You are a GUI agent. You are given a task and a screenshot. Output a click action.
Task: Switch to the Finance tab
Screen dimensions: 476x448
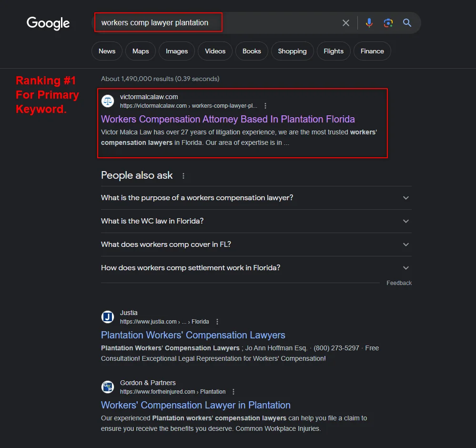click(x=372, y=51)
